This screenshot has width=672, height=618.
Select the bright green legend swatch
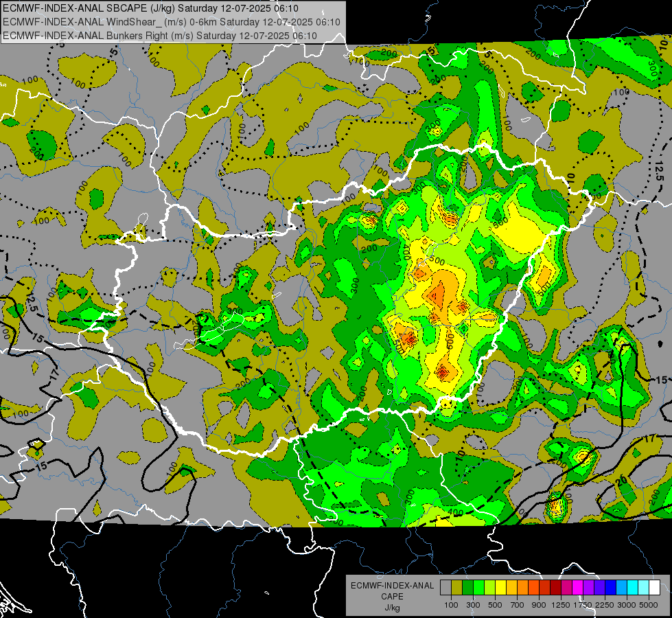pyautogui.click(x=478, y=588)
